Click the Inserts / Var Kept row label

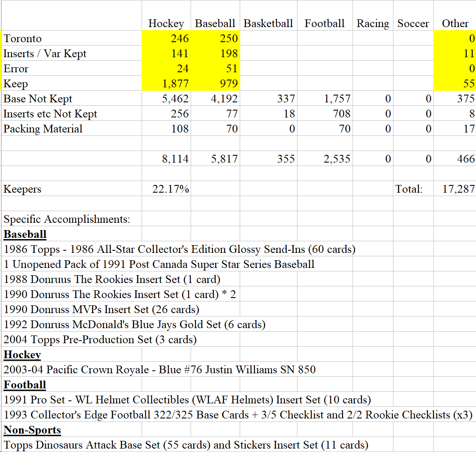click(45, 53)
